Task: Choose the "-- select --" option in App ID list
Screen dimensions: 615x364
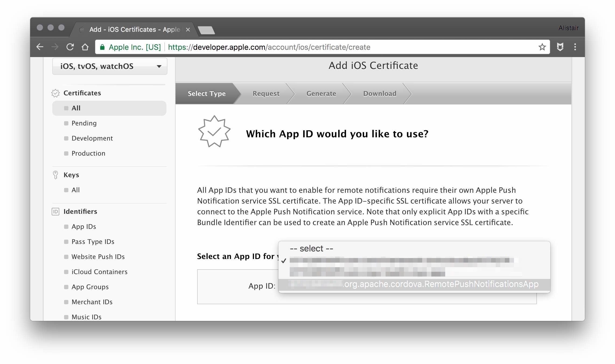Action: click(311, 248)
